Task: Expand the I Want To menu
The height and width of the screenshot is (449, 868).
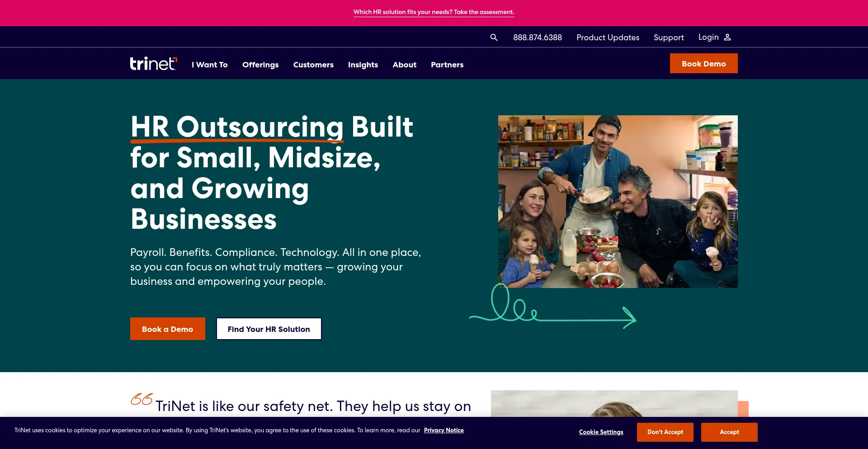Action: (210, 65)
